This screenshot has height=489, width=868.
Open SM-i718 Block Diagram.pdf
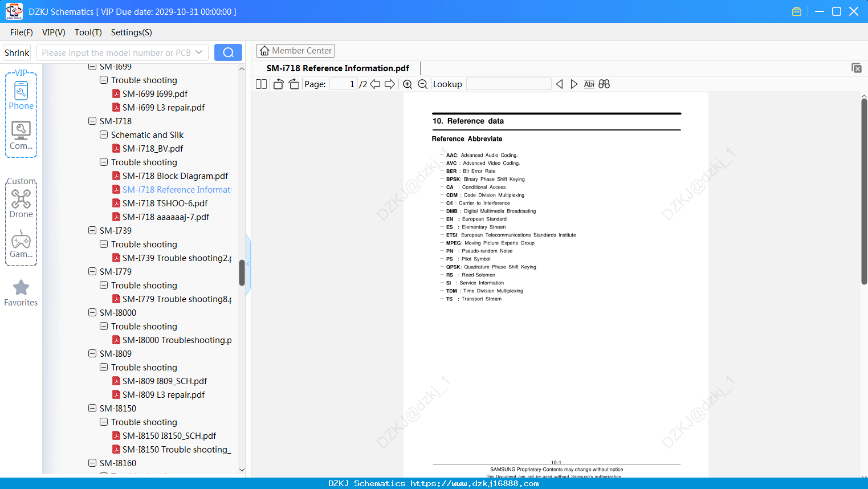[175, 176]
